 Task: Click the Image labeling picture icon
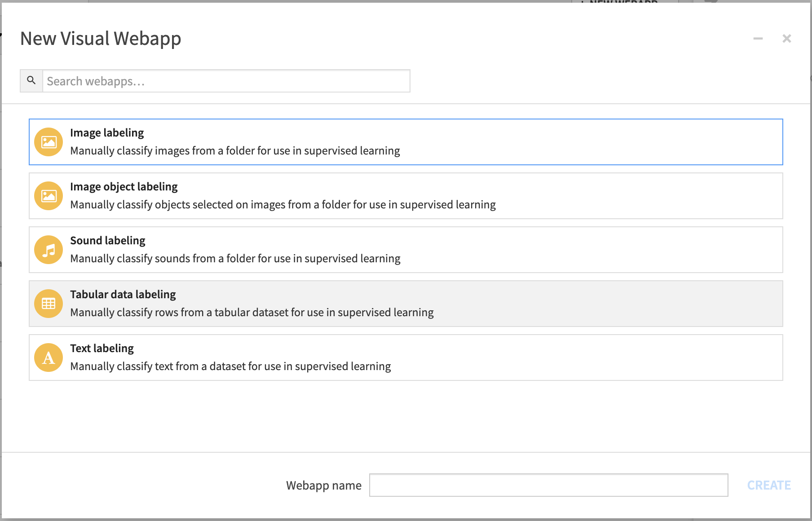tap(49, 142)
